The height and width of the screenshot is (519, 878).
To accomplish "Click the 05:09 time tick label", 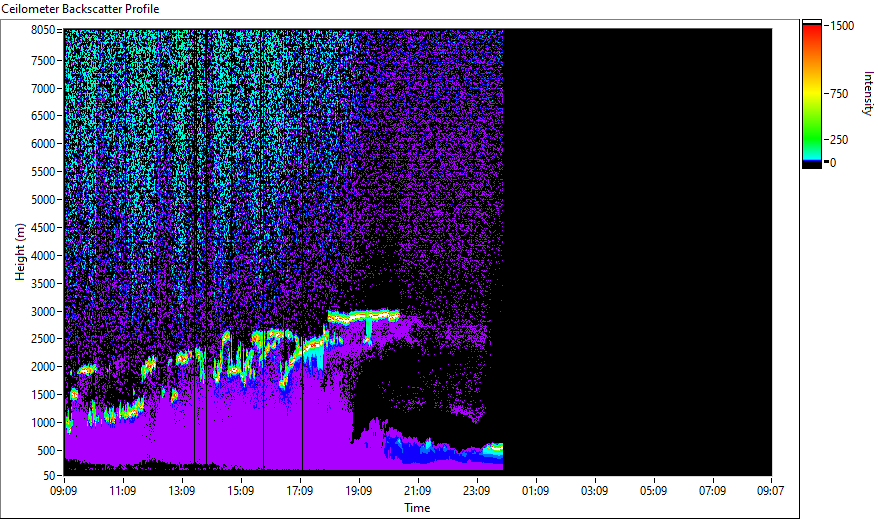I will pos(653,491).
